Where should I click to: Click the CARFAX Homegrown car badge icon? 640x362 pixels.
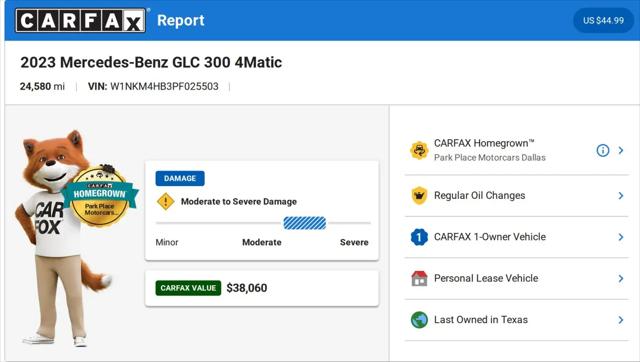pos(419,150)
